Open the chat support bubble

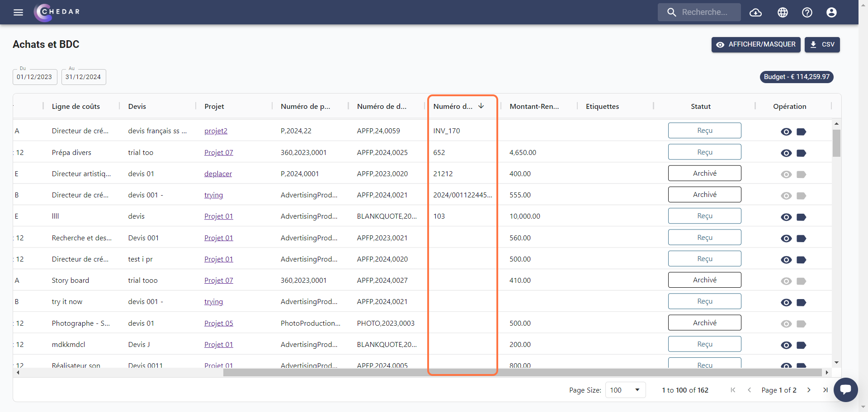[x=846, y=389]
